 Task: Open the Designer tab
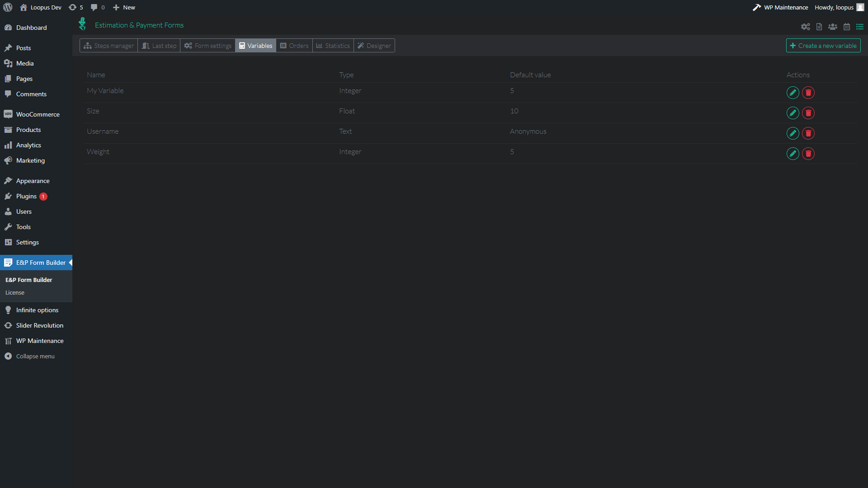(374, 46)
